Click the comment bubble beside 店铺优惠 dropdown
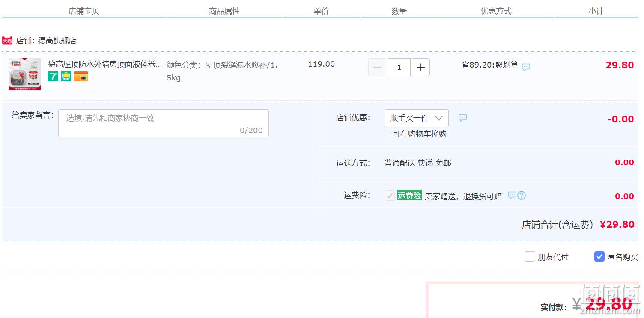This screenshot has width=644, height=318. 462,118
